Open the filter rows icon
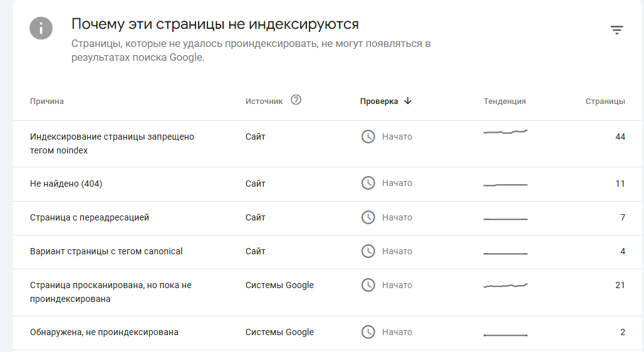This screenshot has height=352, width=644. click(617, 29)
